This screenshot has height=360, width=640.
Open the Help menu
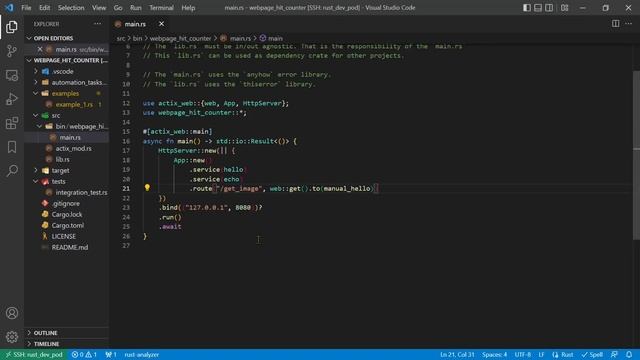(188, 8)
